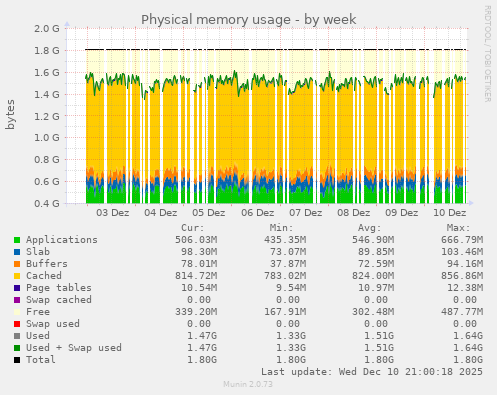Click the dark blue Page tables swatch
The height and width of the screenshot is (395, 497).
tap(17, 288)
